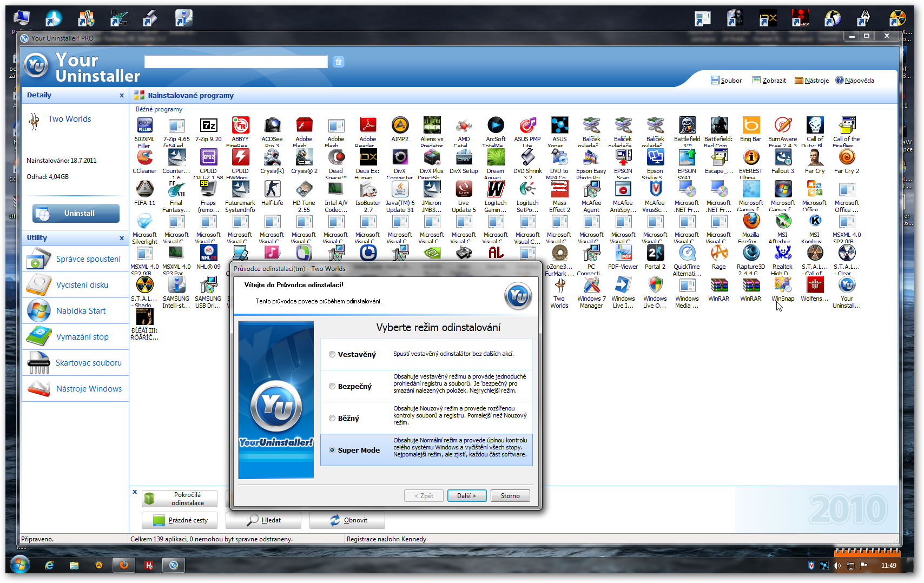This screenshot has width=924, height=583.
Task: Click the trash icon beside the search field
Action: [339, 62]
